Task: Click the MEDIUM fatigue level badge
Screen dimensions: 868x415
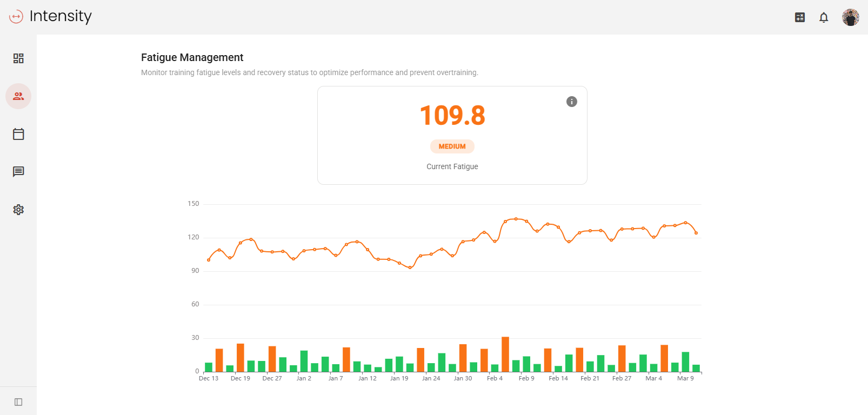Action: 452,146
